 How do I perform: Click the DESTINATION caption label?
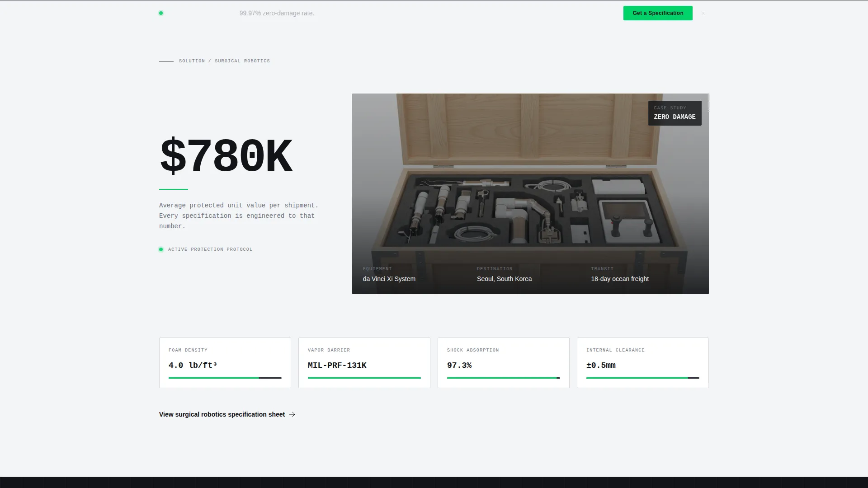coord(495,269)
